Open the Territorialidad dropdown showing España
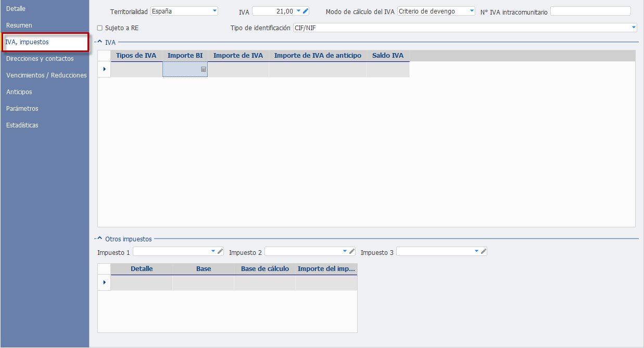 pos(184,11)
